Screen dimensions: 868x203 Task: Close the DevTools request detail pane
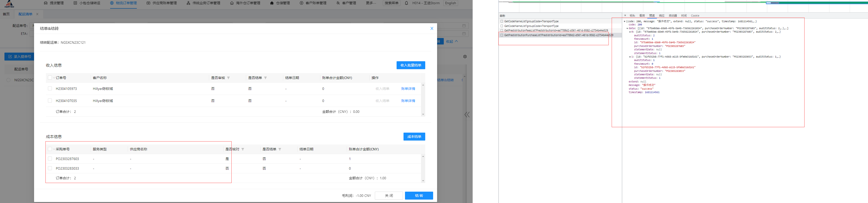625,16
